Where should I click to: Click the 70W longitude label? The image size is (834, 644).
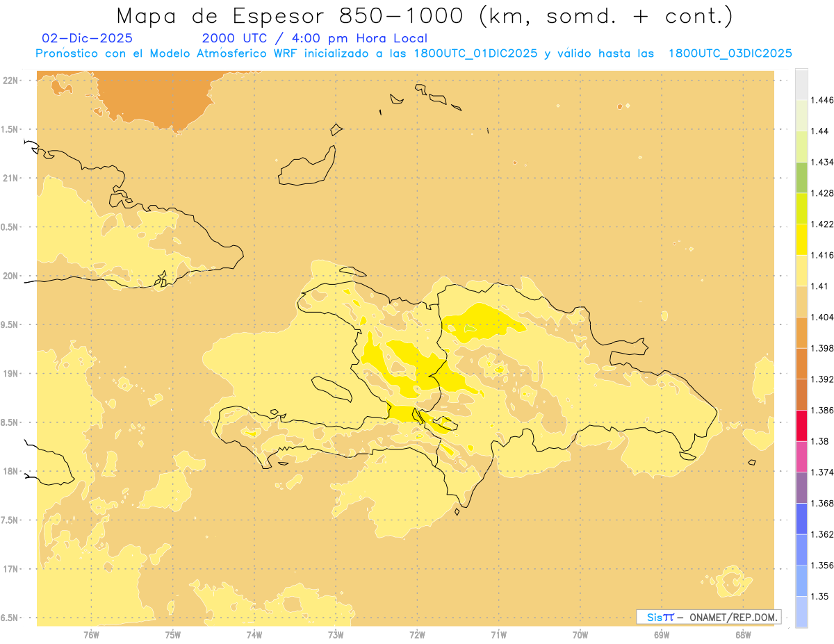[580, 634]
